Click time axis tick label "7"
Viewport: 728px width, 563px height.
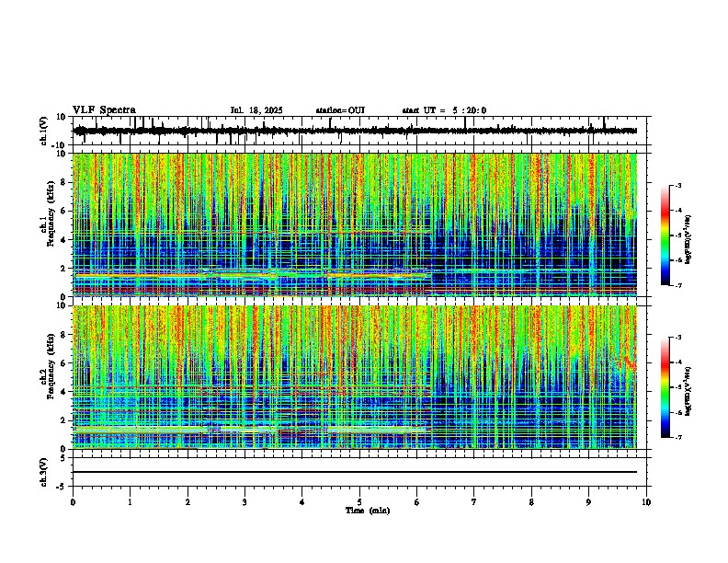click(474, 502)
